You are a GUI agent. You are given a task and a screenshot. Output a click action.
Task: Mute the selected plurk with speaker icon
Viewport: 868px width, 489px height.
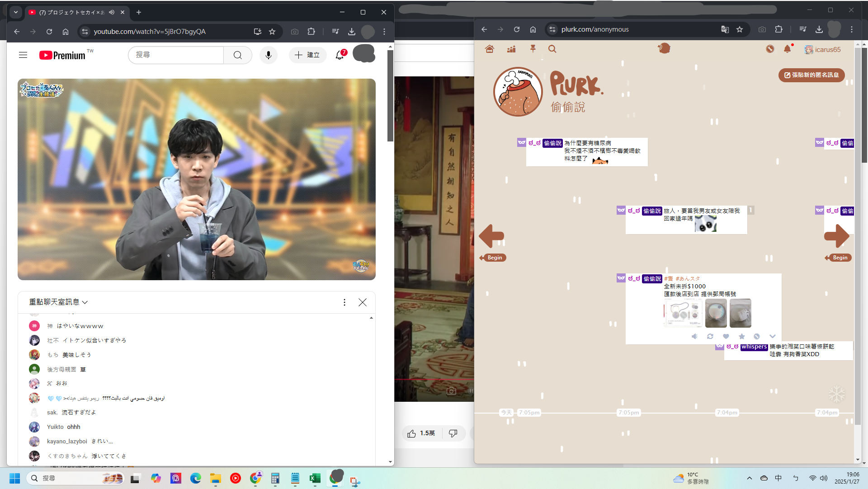click(695, 336)
